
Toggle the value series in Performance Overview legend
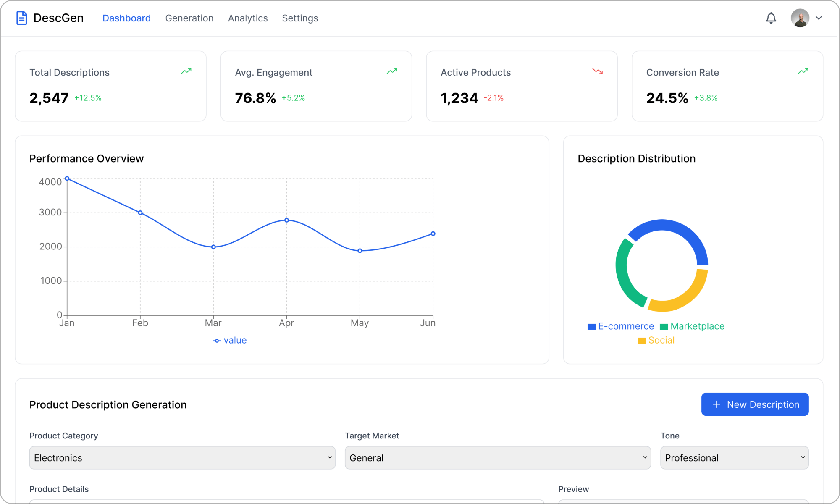(x=230, y=340)
